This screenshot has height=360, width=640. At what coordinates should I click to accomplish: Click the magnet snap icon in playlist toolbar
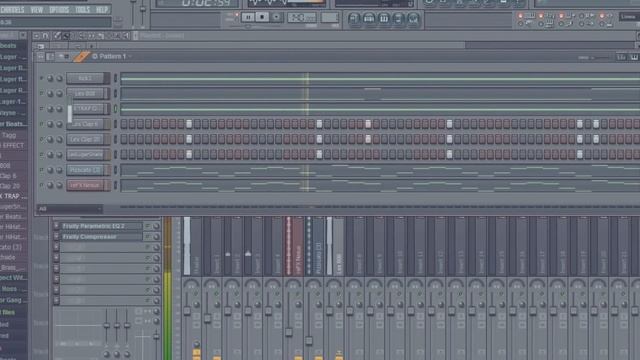tap(45, 36)
